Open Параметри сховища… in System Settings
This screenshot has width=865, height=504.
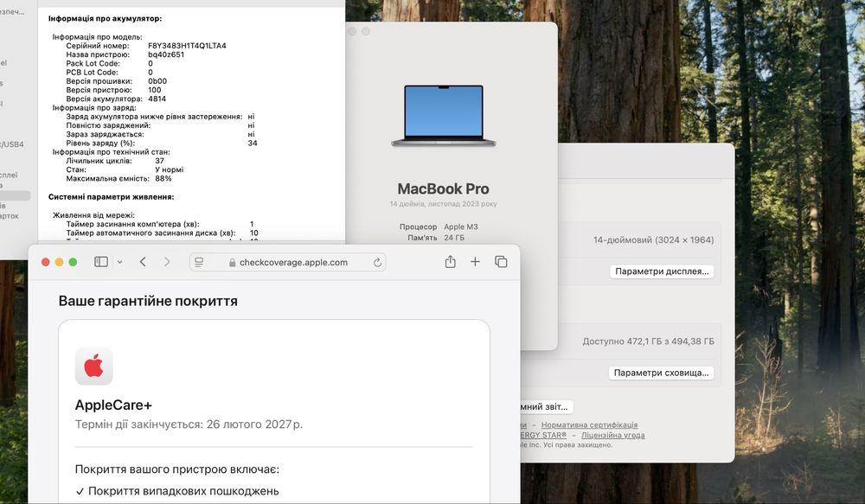(x=661, y=373)
